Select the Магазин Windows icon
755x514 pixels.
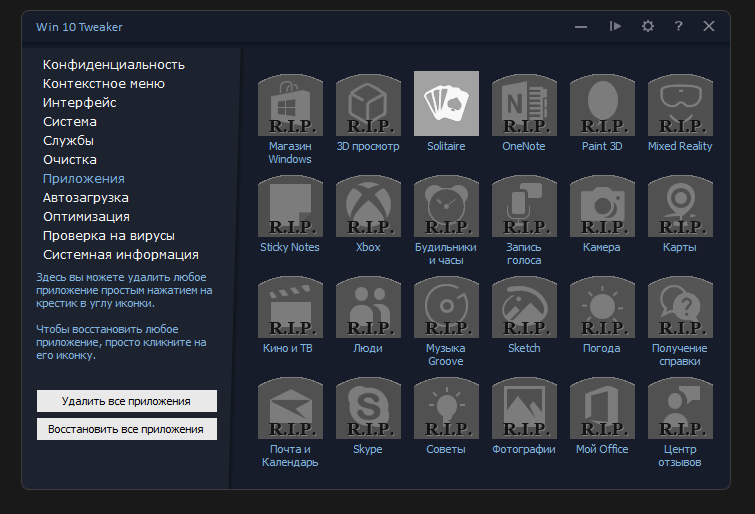point(290,105)
